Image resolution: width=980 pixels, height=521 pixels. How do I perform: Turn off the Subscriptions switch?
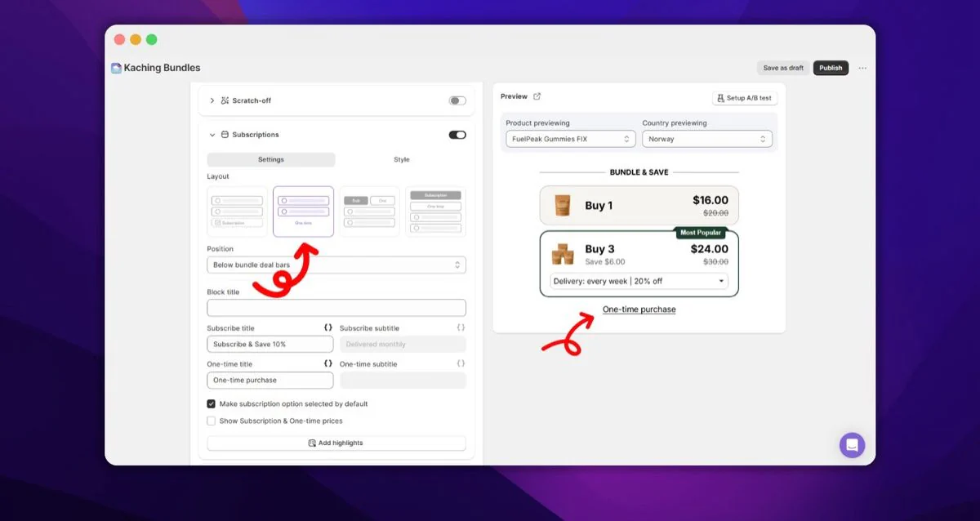coord(457,135)
